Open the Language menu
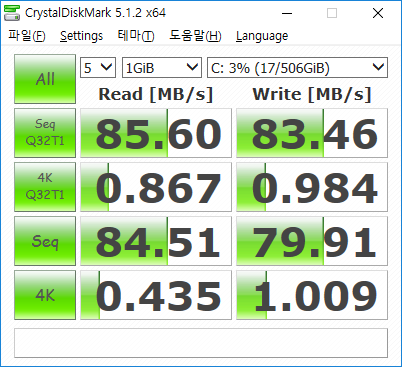Screen dimensions: 402x367 (x=262, y=35)
